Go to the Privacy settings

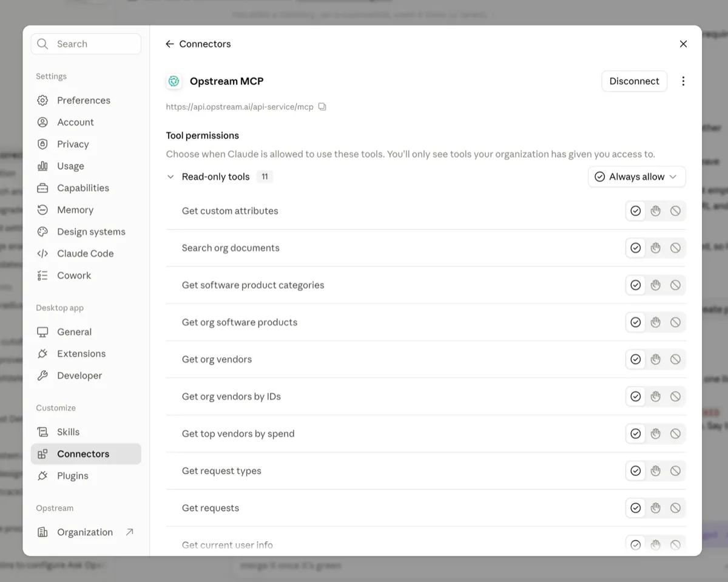point(86,144)
